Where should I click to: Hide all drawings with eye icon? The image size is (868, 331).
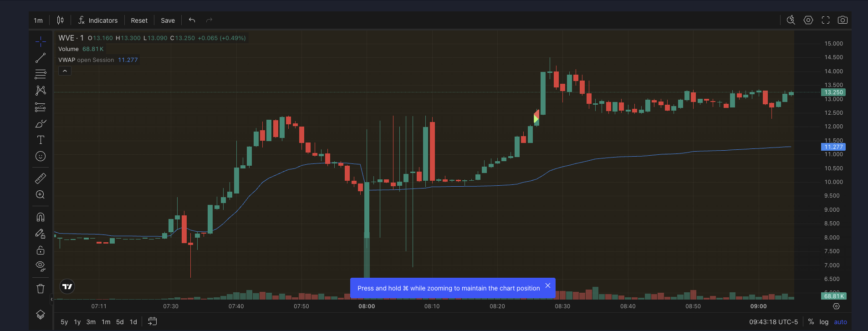tap(41, 266)
